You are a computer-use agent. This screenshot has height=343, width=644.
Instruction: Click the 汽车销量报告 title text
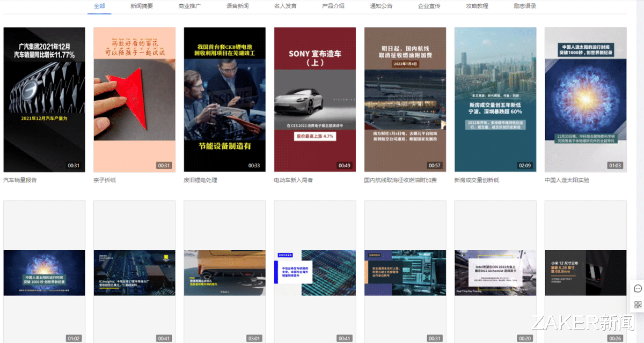pyautogui.click(x=20, y=180)
